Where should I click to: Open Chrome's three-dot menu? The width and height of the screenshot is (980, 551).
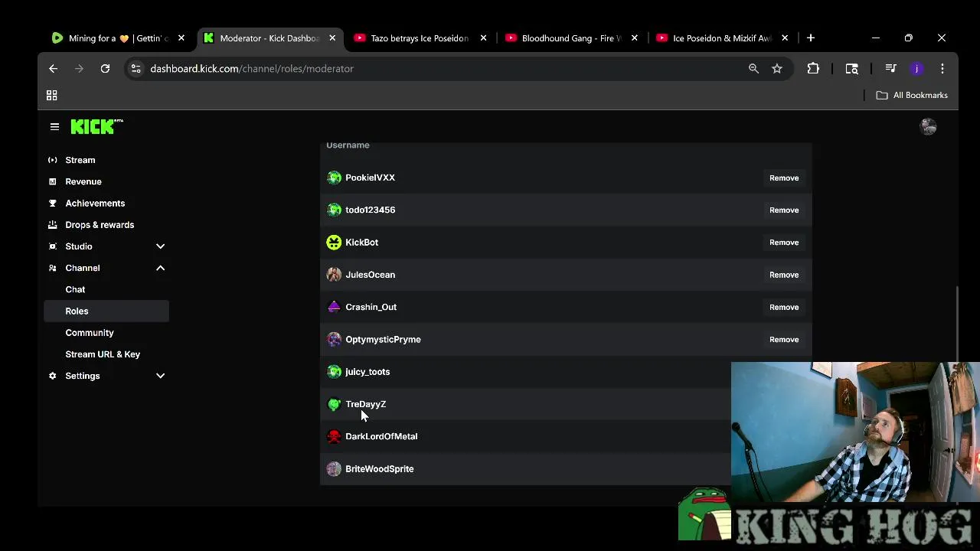coord(942,69)
